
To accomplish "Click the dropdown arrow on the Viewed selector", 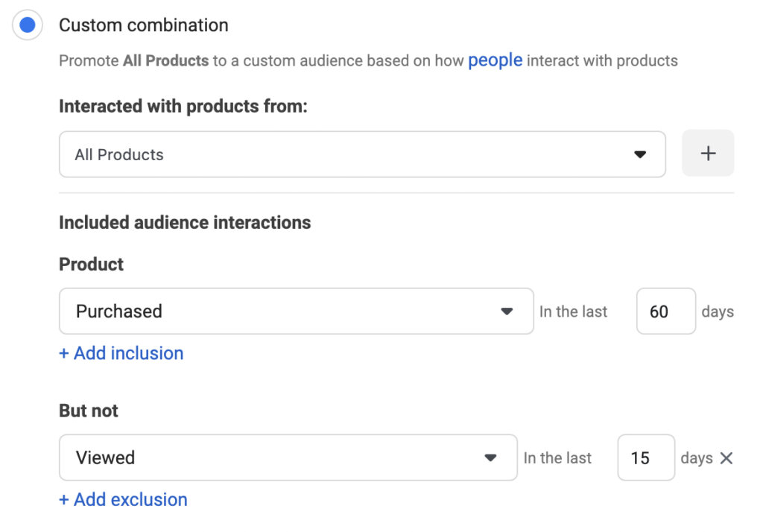I will coord(491,458).
